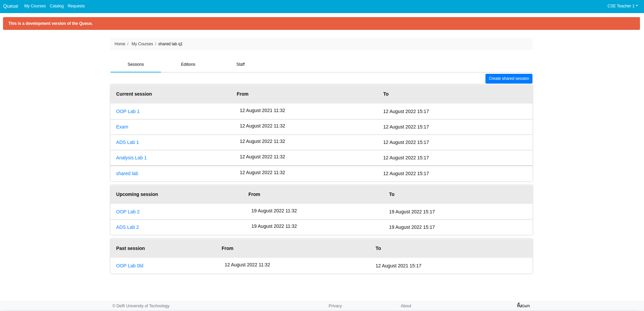Click the Privacy footer link
This screenshot has height=311, width=644.
pyautogui.click(x=335, y=306)
